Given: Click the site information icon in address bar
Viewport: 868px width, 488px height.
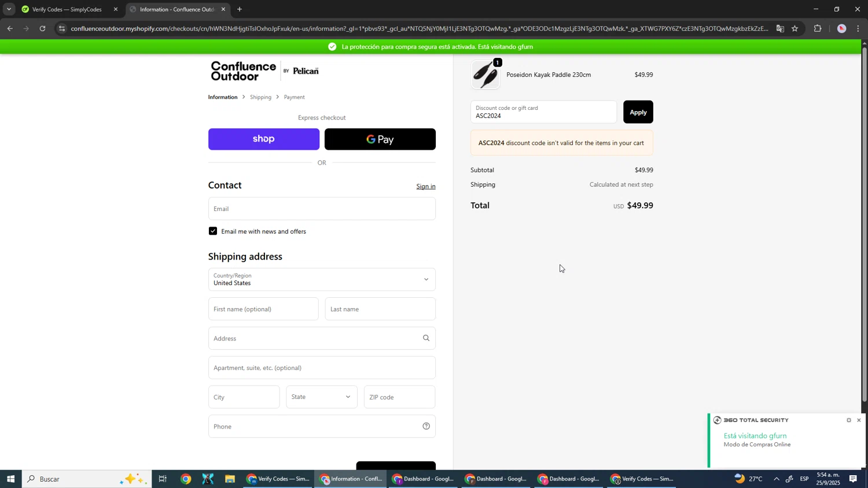Looking at the screenshot, I should coord(62,28).
